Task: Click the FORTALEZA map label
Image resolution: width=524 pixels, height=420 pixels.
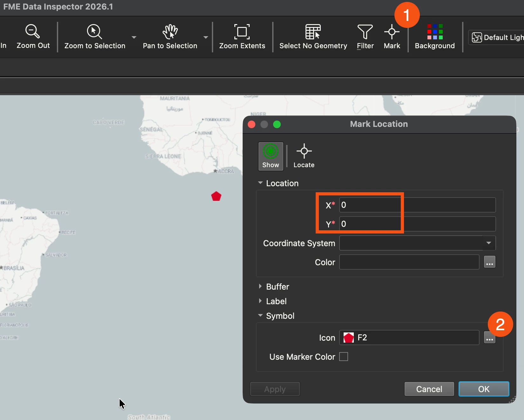Action: click(x=57, y=213)
